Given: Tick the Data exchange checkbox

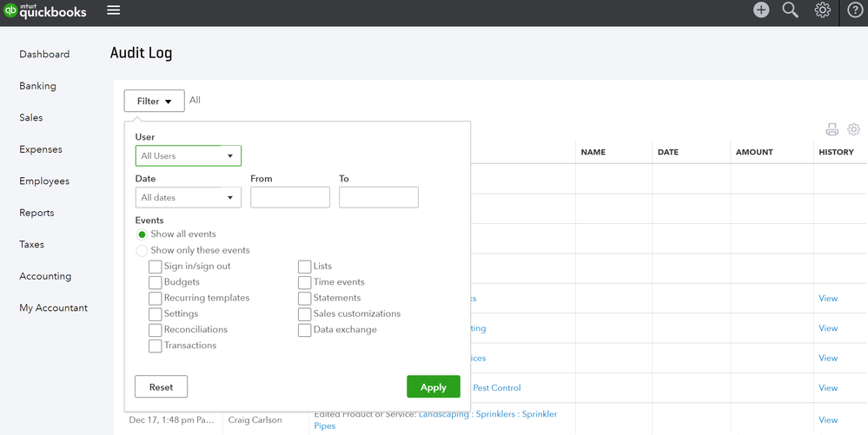Looking at the screenshot, I should pyautogui.click(x=305, y=330).
